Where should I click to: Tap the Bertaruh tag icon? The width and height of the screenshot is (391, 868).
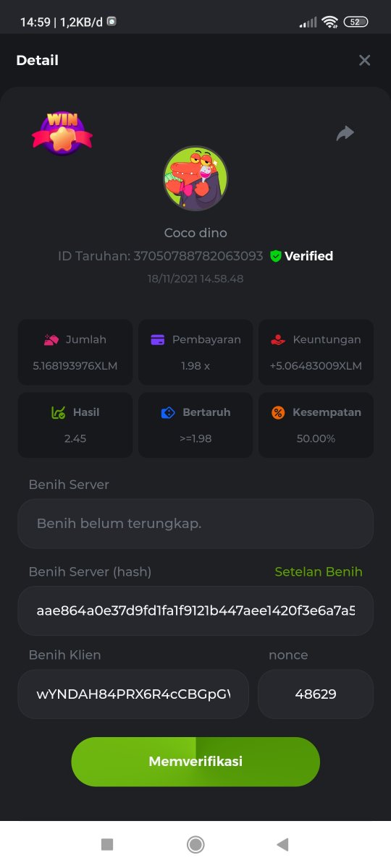168,412
